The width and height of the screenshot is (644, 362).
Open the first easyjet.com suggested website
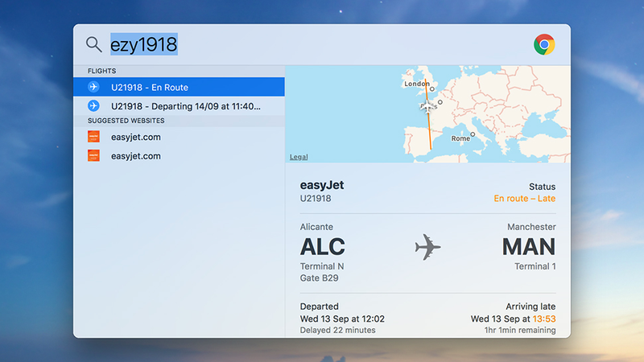pos(179,137)
